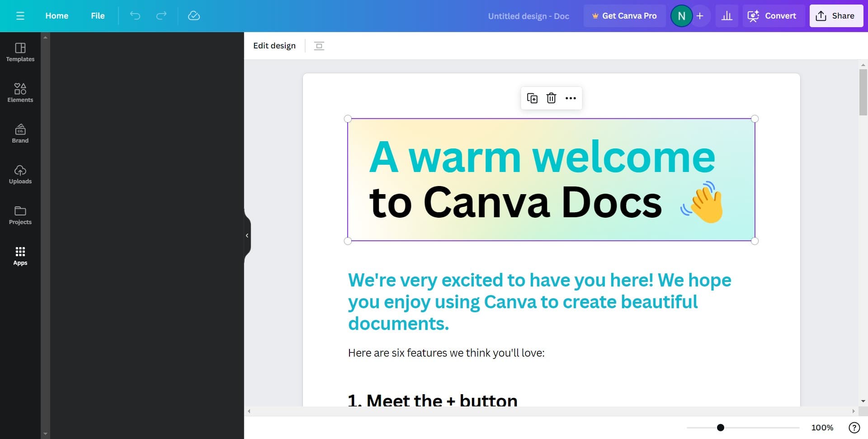The width and height of the screenshot is (868, 439).
Task: Go to Home
Action: point(57,16)
